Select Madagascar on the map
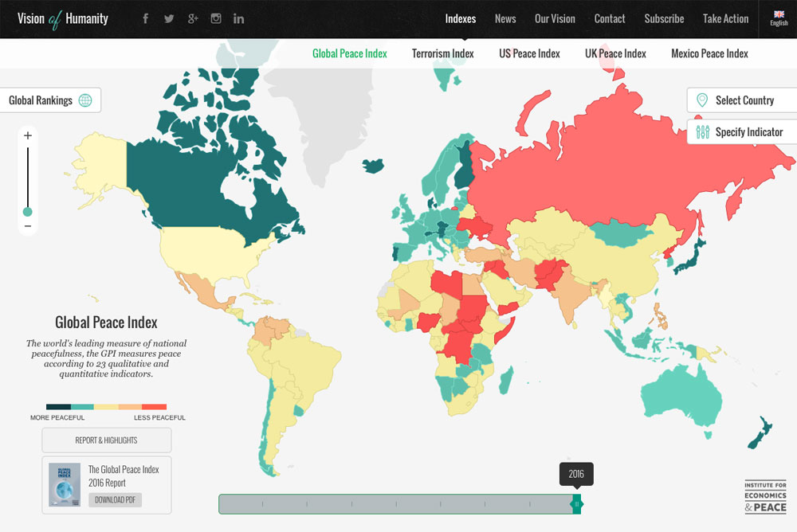 click(x=506, y=381)
